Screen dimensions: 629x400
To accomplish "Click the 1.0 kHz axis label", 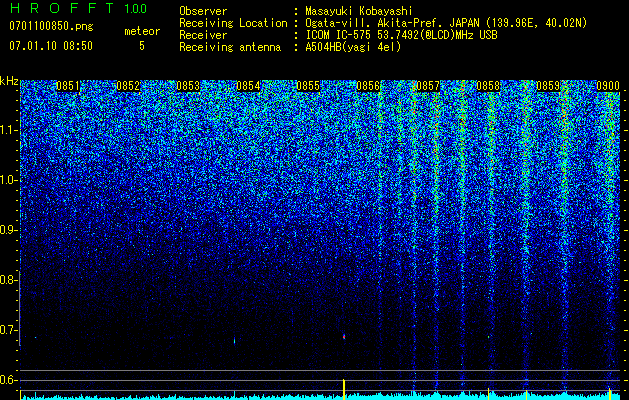I will coord(9,180).
